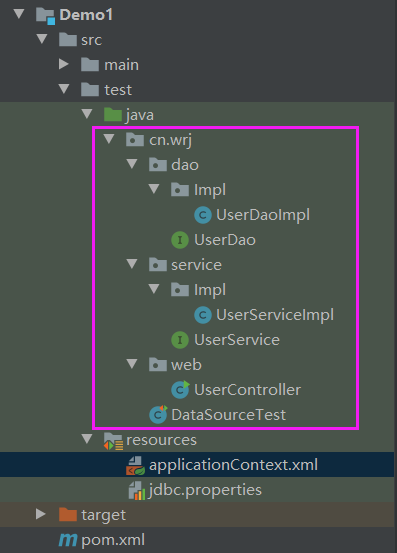Select the UserService interface name

pyautogui.click(x=237, y=340)
